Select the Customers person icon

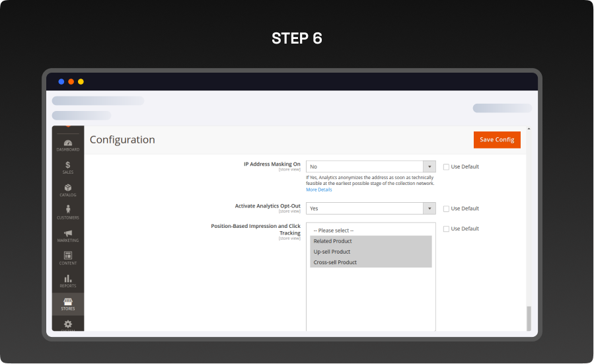[67, 211]
